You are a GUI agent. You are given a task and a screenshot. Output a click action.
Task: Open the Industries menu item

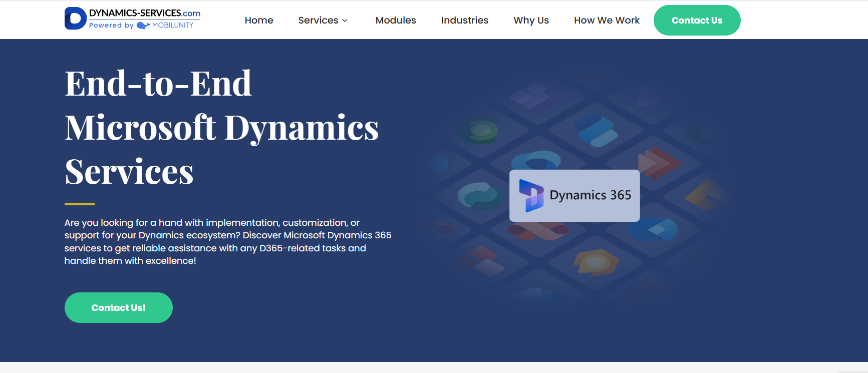pos(464,21)
